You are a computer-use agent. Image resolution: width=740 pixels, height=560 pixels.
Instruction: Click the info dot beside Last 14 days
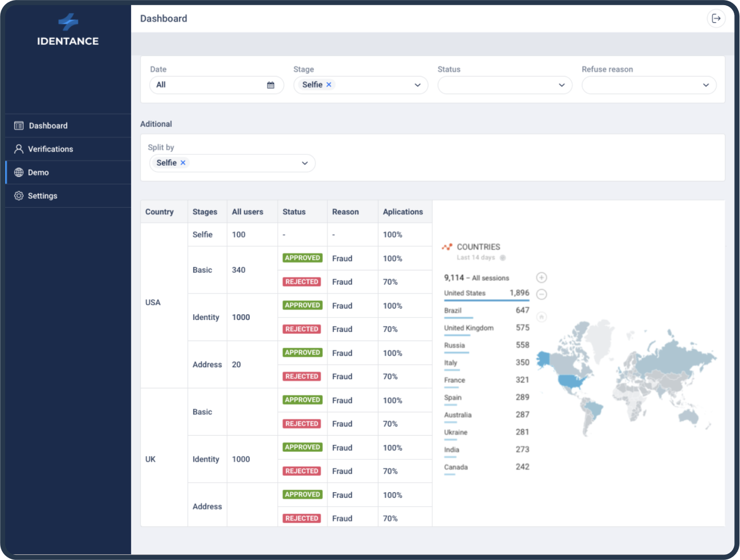coord(503,258)
